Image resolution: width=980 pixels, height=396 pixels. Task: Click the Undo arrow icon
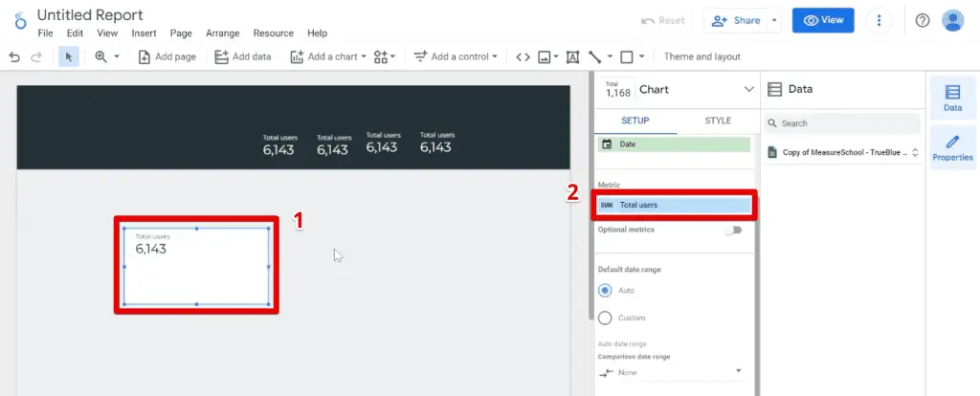14,56
